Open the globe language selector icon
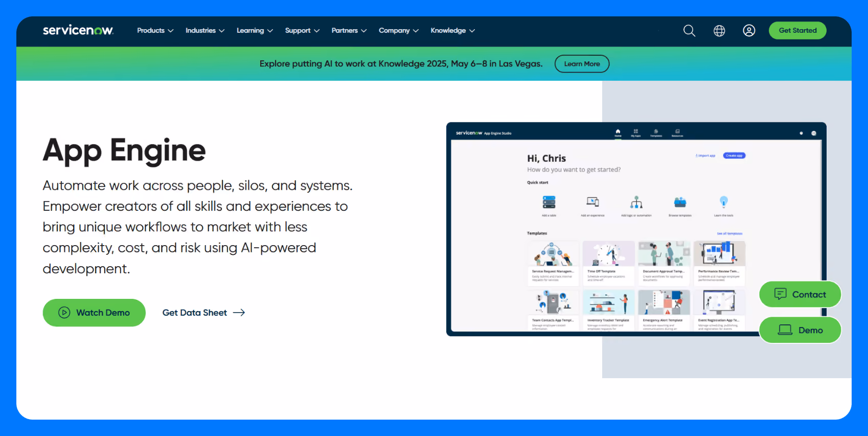Image resolution: width=868 pixels, height=436 pixels. pyautogui.click(x=719, y=31)
